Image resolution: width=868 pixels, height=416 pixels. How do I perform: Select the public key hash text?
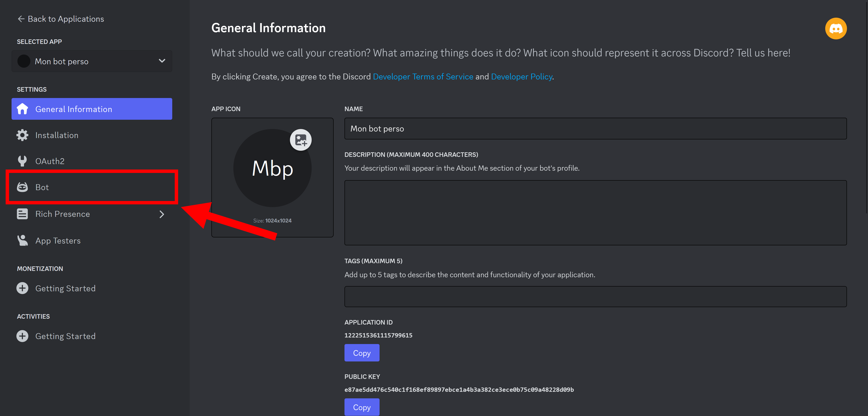[459, 389]
